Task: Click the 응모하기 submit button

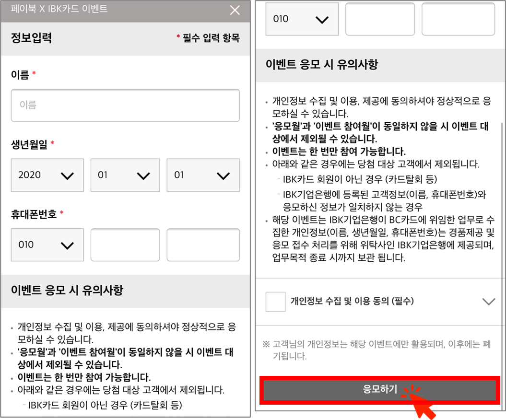Action: click(x=380, y=390)
